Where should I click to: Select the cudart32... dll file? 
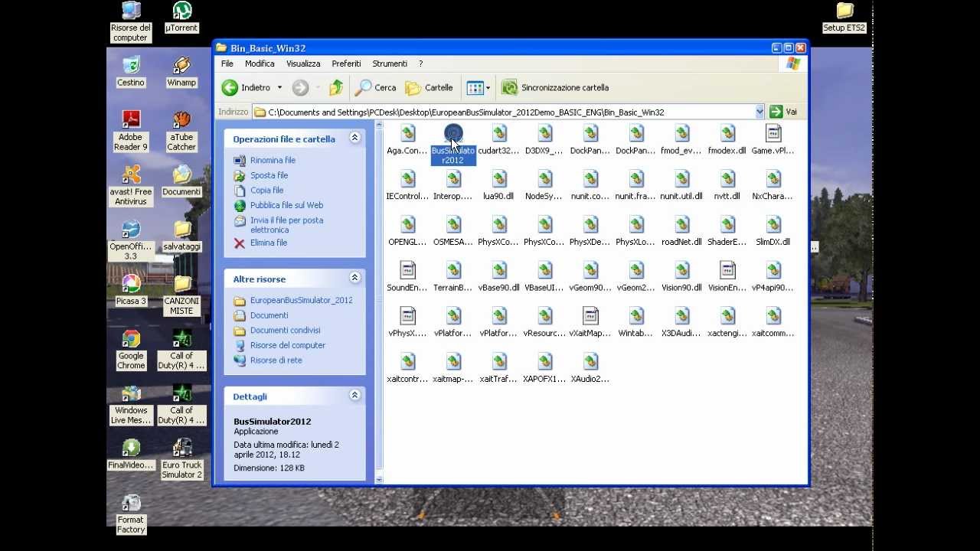point(499,140)
